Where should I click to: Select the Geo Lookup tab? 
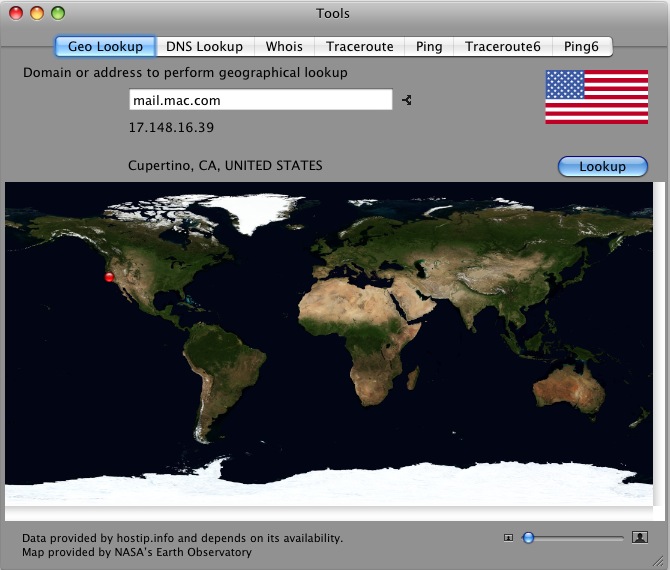pos(105,46)
